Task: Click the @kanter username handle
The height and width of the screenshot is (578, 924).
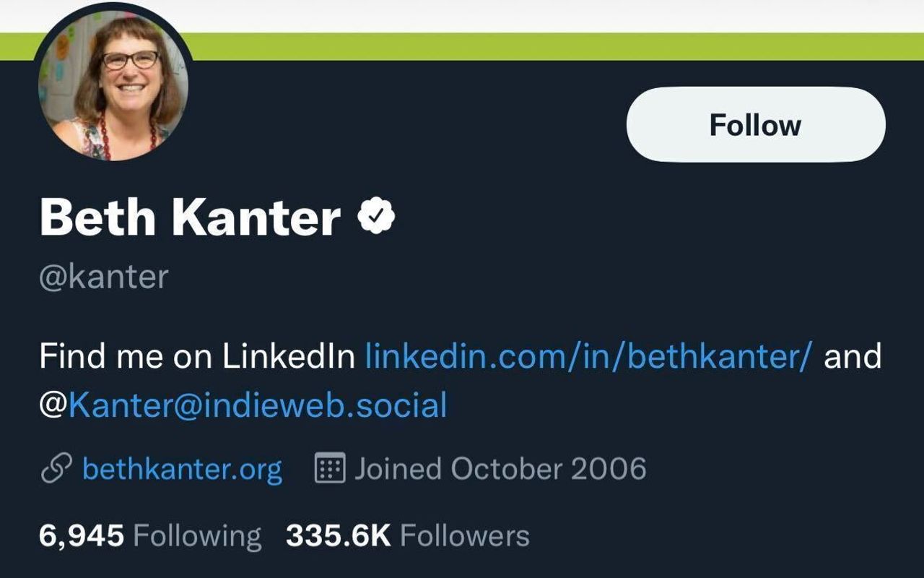Action: (x=104, y=277)
